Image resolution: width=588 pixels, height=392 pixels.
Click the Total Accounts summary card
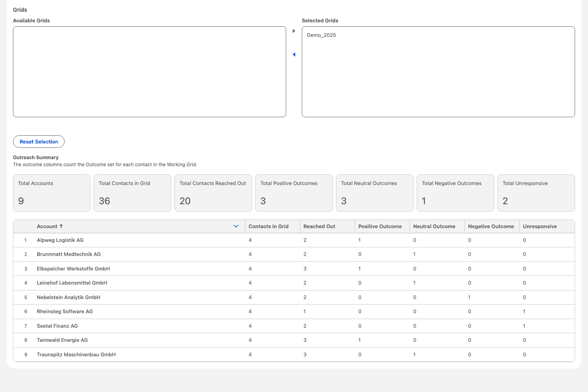[52, 193]
